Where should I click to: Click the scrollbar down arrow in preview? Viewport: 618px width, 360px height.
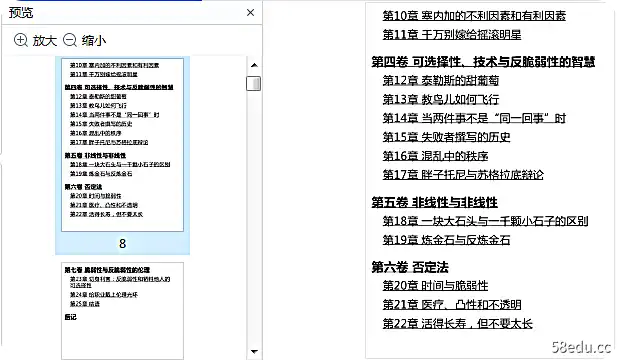click(x=254, y=351)
